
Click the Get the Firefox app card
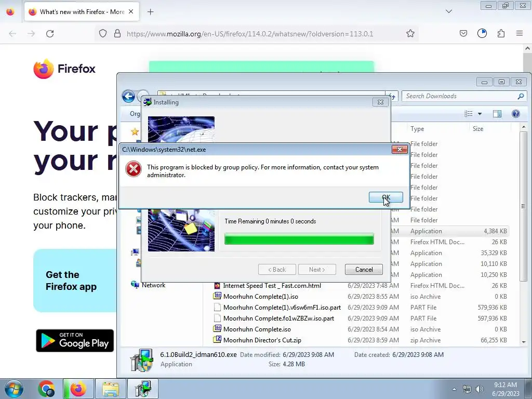tap(75, 281)
